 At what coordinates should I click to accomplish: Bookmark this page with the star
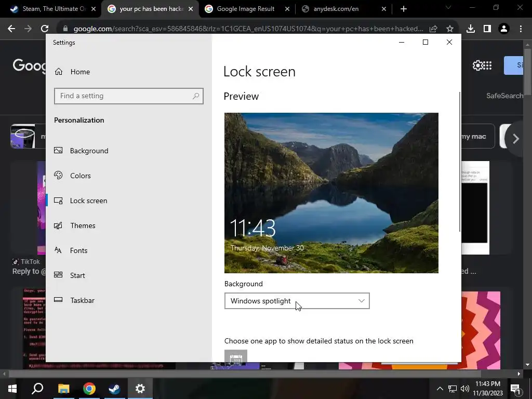point(450,29)
